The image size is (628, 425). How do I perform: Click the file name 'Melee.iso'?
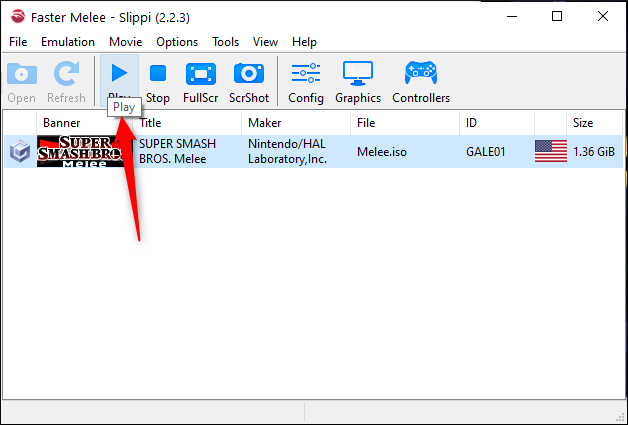tap(382, 152)
